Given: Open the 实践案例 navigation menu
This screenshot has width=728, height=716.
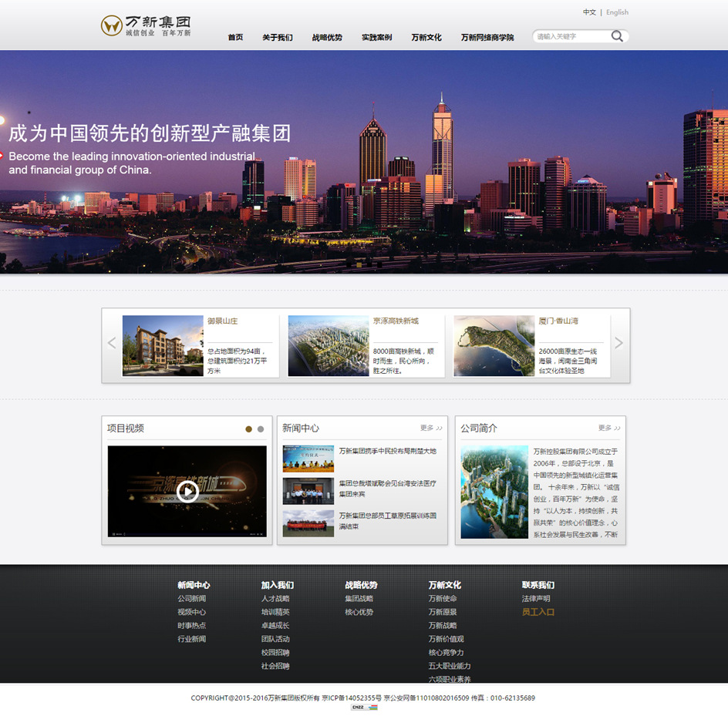Looking at the screenshot, I should click(376, 35).
